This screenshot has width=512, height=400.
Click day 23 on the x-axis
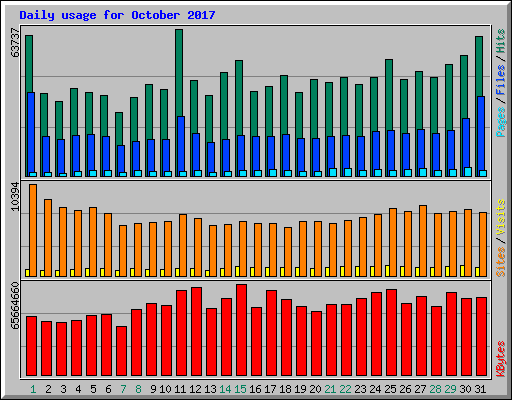click(x=360, y=389)
